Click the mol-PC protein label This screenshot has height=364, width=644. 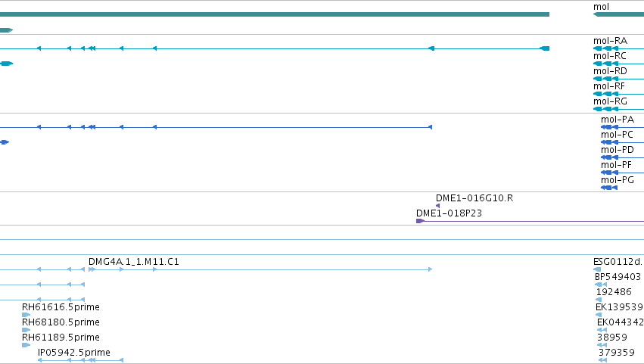point(617,135)
